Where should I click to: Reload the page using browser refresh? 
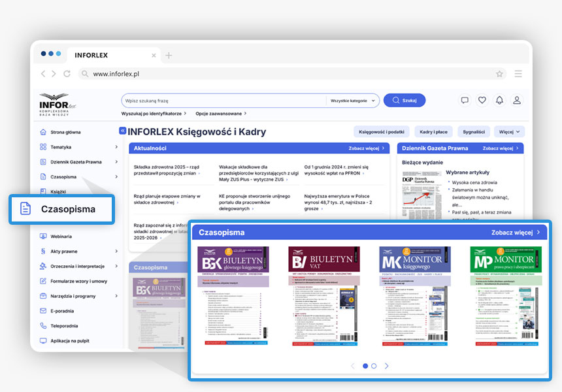[x=67, y=74]
